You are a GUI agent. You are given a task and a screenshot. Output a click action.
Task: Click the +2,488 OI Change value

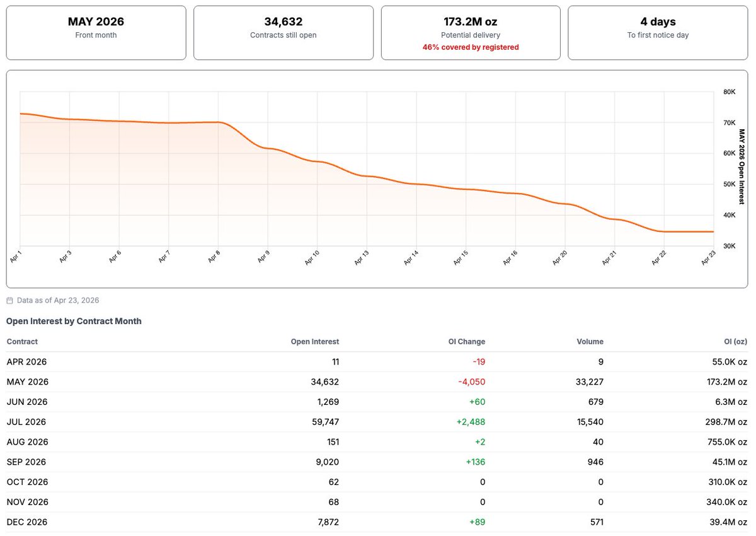tap(471, 422)
